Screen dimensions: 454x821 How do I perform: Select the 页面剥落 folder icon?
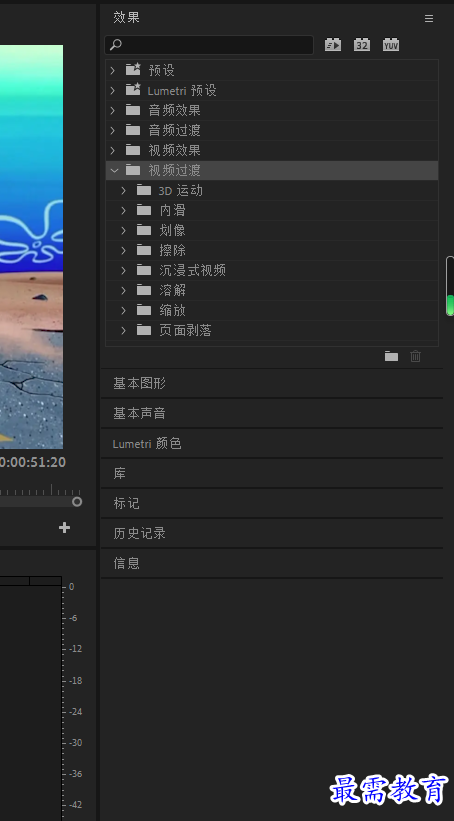point(144,330)
